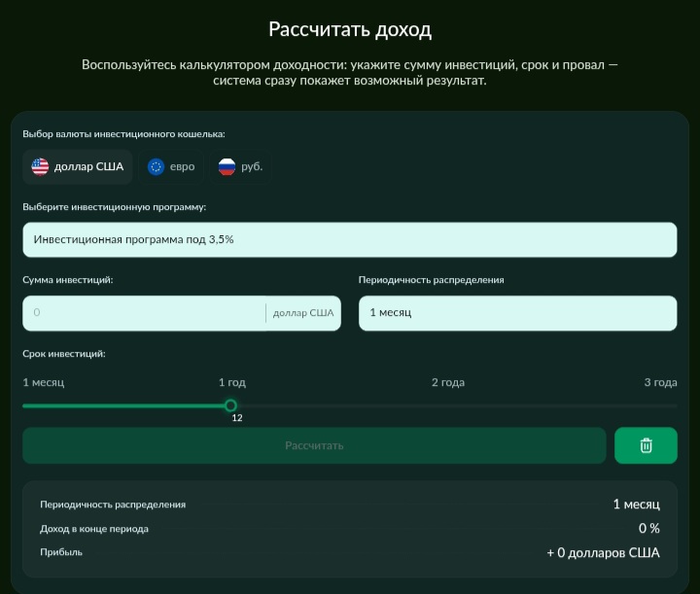
Task: Click the 'Доход в конце периода' result row
Action: [349, 529]
